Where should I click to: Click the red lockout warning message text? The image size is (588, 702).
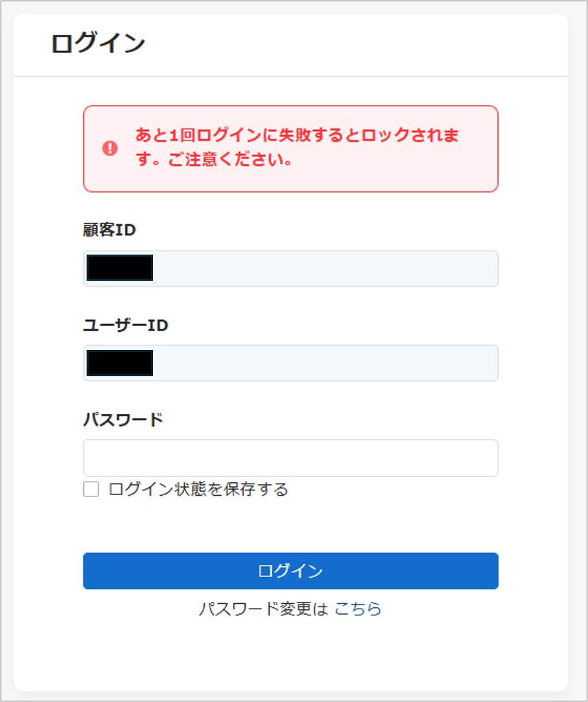click(297, 147)
